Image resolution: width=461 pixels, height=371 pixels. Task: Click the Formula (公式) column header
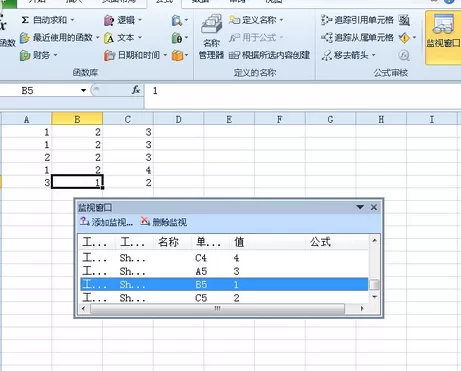click(338, 242)
